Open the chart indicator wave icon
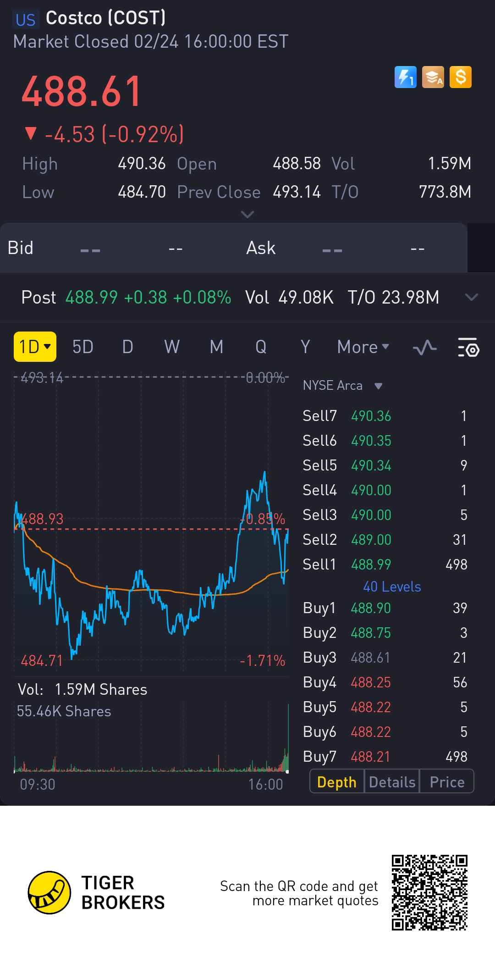 click(424, 348)
